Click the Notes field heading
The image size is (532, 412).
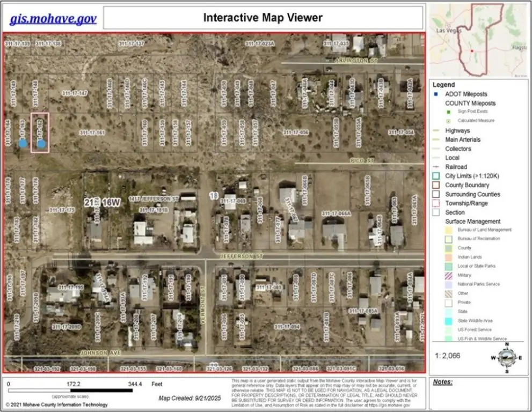pos(443,382)
